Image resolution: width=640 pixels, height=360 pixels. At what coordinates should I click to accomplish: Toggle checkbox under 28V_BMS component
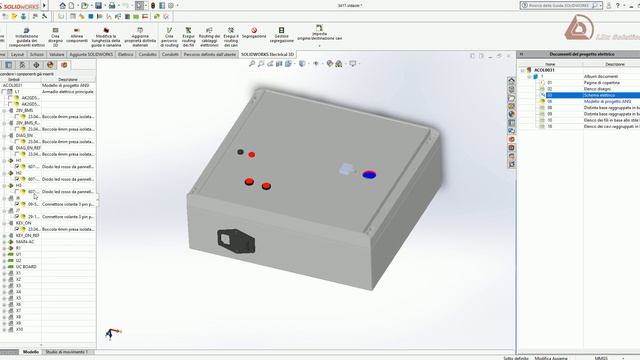(x=17, y=117)
